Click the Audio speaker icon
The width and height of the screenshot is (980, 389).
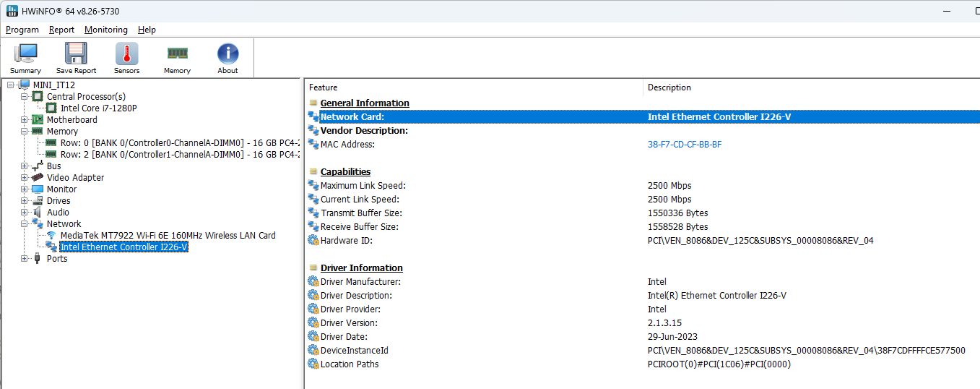pyautogui.click(x=38, y=213)
